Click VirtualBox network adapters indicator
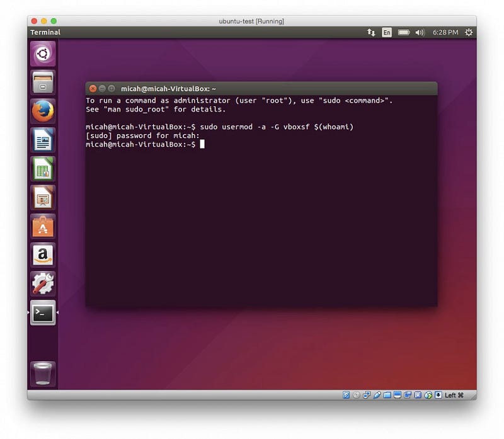This screenshot has width=504, height=439. pos(367,395)
